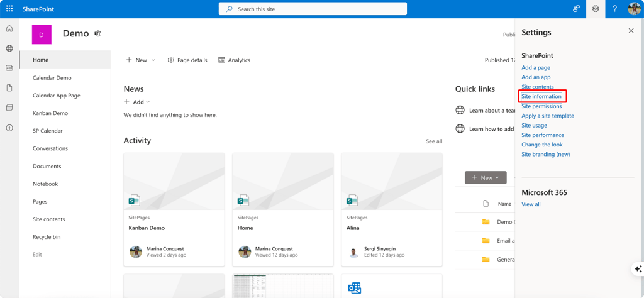Click the Kanban Demo card title
The height and width of the screenshot is (298, 644).
(147, 228)
